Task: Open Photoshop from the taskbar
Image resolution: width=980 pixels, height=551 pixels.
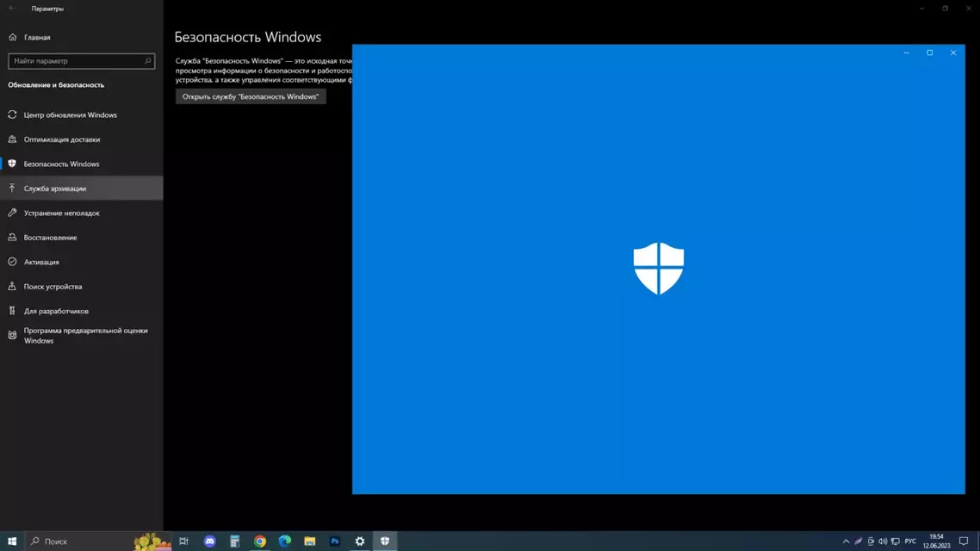Action: click(335, 542)
